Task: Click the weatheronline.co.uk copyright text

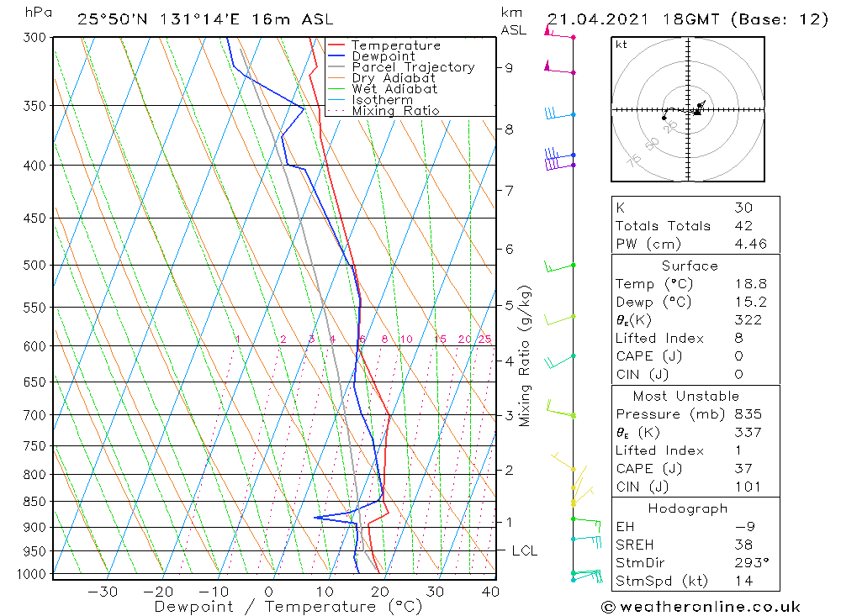Action: point(701,607)
